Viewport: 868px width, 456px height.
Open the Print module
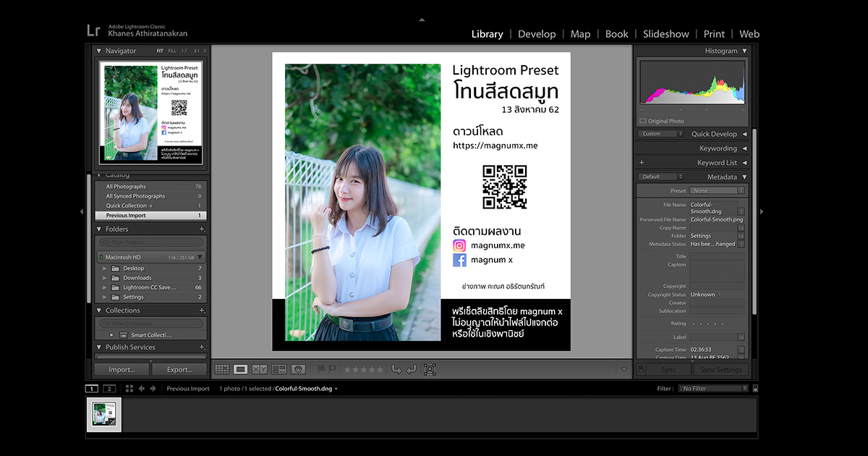(x=714, y=34)
